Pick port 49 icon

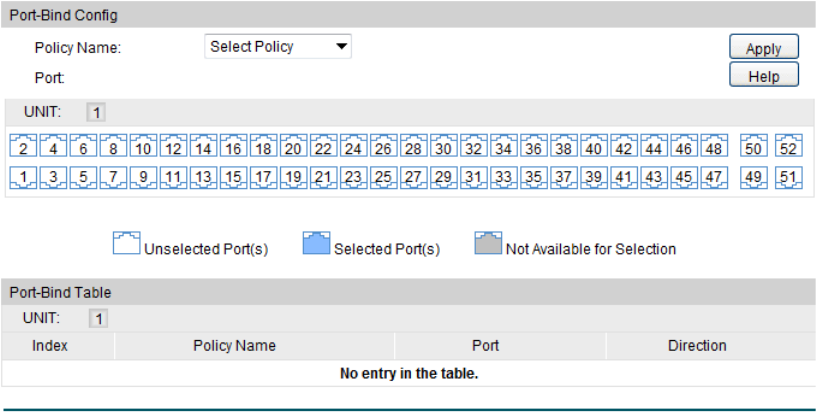pyautogui.click(x=756, y=178)
